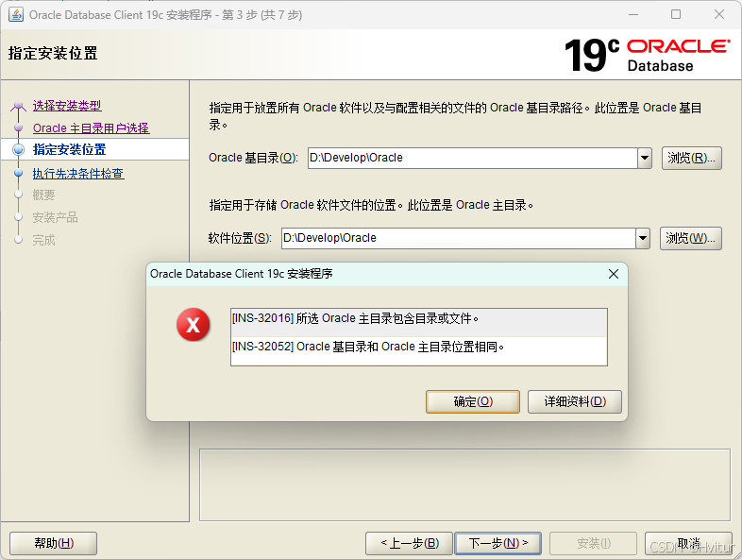
Task: Click the step bullet beside Oracle 主目录用户选择
Action: [18, 127]
